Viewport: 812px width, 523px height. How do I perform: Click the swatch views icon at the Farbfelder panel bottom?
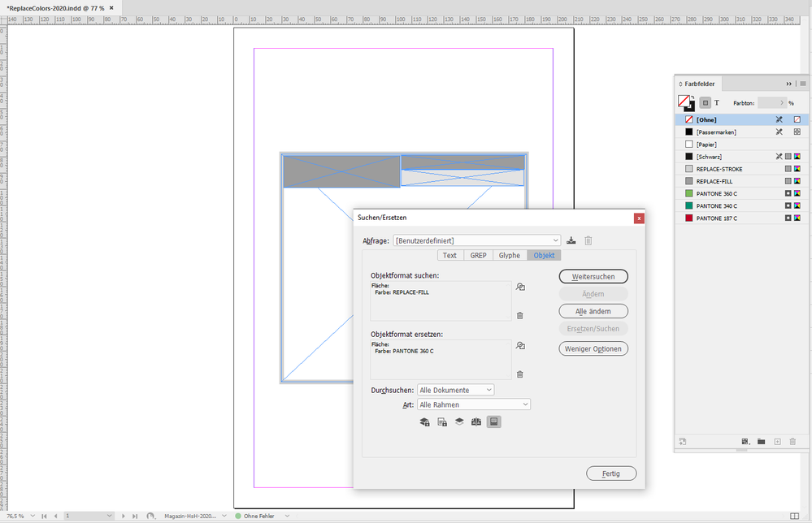click(x=745, y=442)
